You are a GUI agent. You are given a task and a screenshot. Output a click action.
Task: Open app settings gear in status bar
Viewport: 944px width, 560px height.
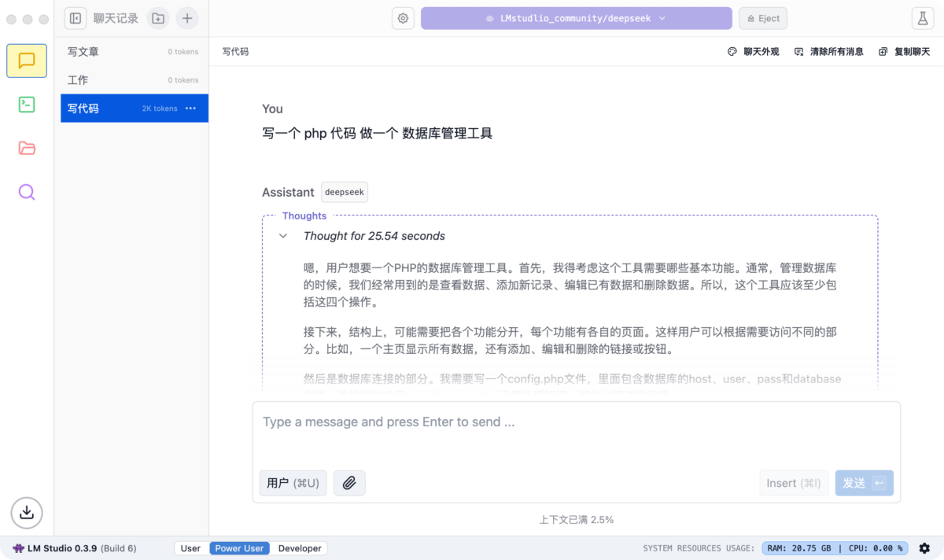(924, 548)
